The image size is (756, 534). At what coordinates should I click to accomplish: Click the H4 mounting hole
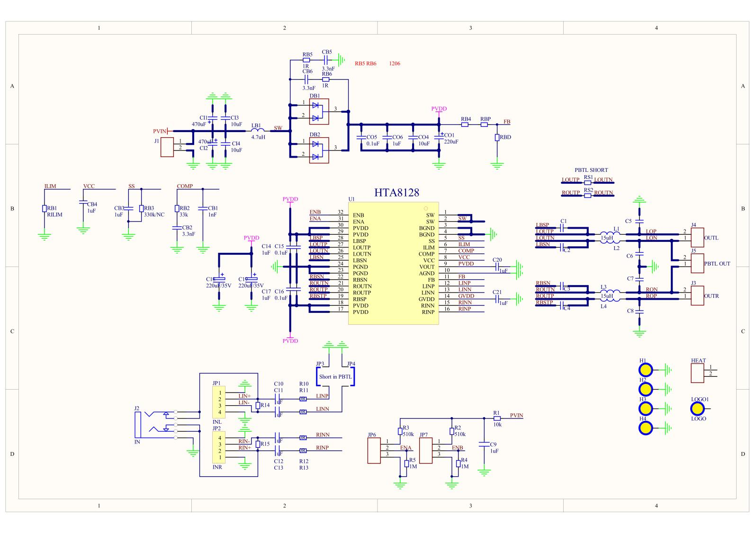pos(645,428)
